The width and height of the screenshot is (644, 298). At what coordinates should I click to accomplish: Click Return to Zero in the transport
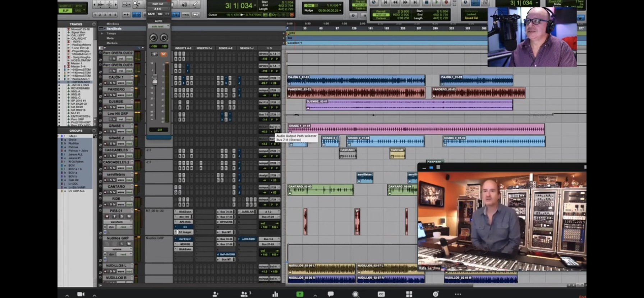pyautogui.click(x=386, y=2)
